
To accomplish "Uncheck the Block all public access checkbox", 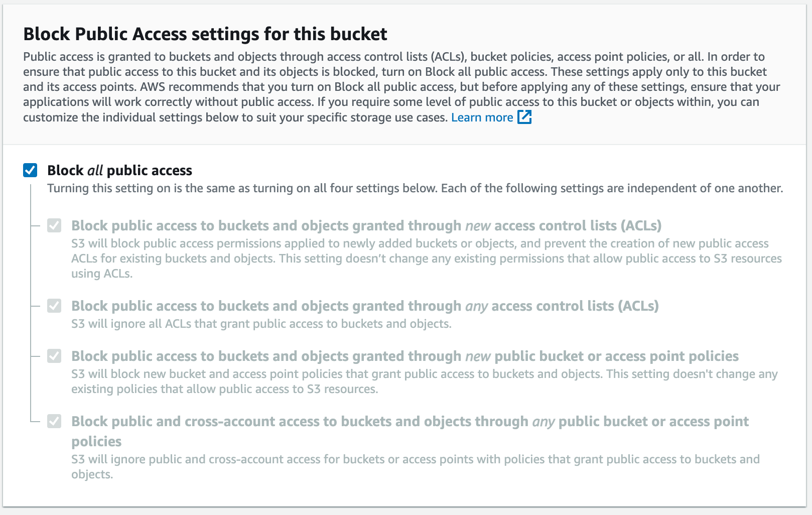I will (x=30, y=170).
